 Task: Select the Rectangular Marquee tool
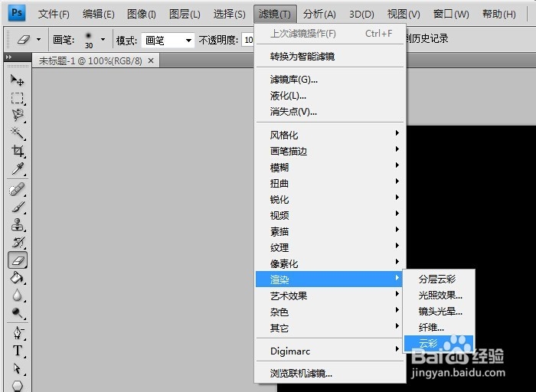coord(17,98)
